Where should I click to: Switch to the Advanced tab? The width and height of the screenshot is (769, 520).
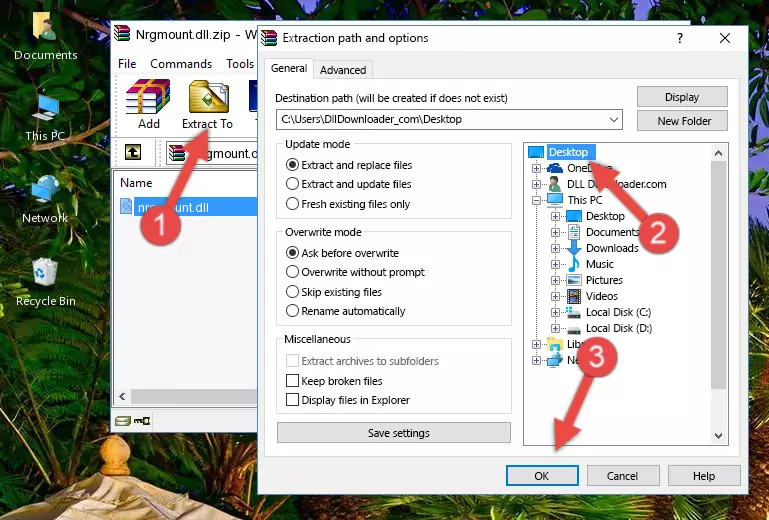(x=343, y=70)
